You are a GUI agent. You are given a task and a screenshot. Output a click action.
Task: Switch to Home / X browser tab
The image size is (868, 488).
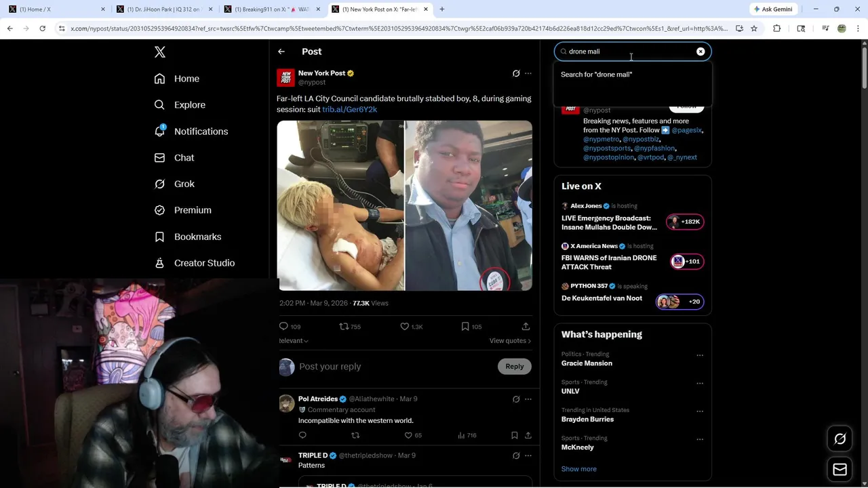(57, 9)
